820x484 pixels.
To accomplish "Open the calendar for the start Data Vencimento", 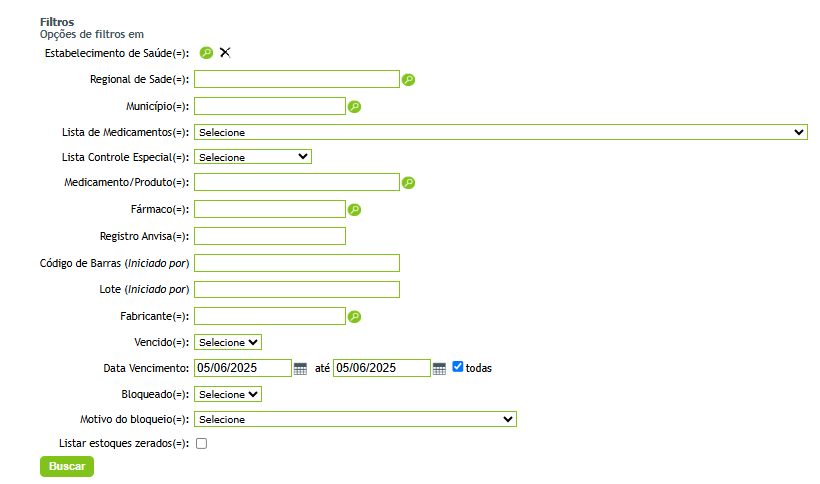I will pos(300,368).
